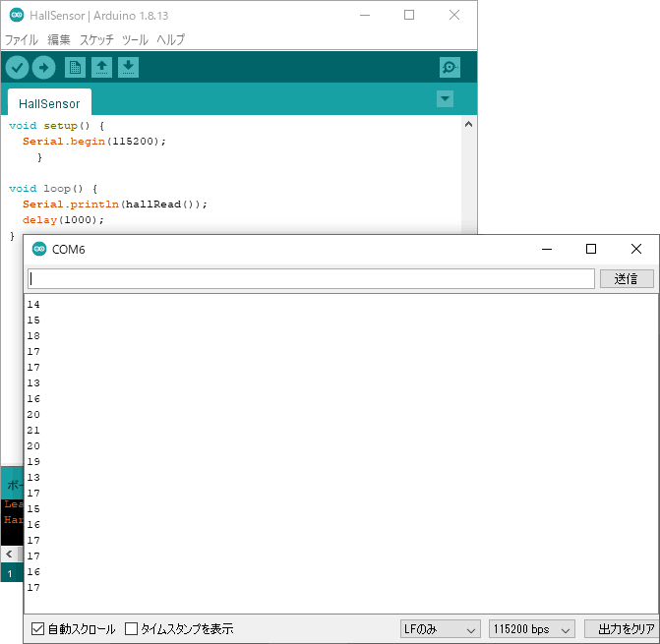The width and height of the screenshot is (660, 644).
Task: Click the console left scroll arrow
Action: click(9, 554)
